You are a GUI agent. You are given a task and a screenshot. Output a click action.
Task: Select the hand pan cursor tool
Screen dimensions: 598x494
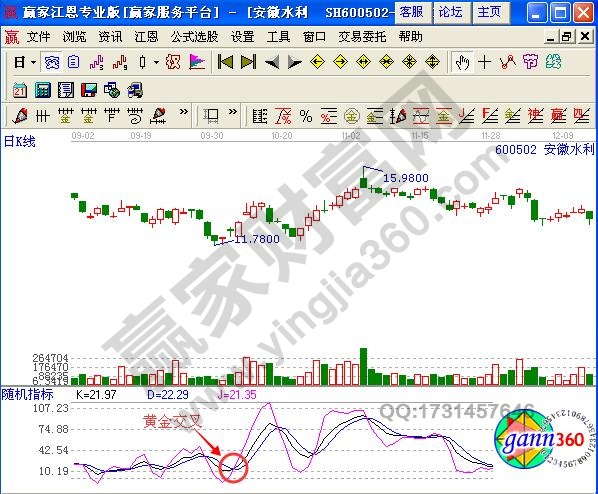point(462,62)
